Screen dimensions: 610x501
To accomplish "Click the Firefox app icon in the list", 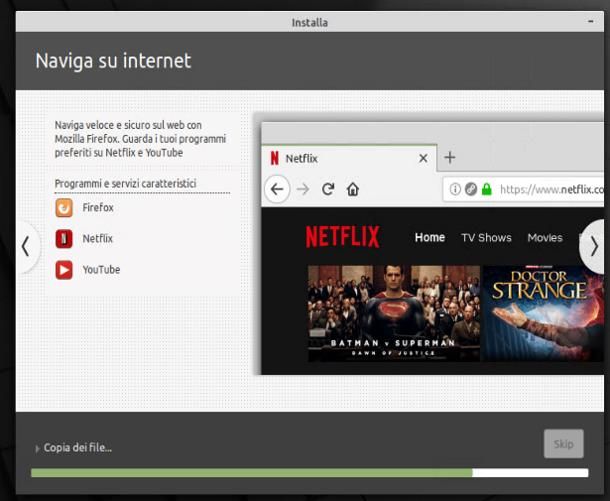I will coord(64,207).
